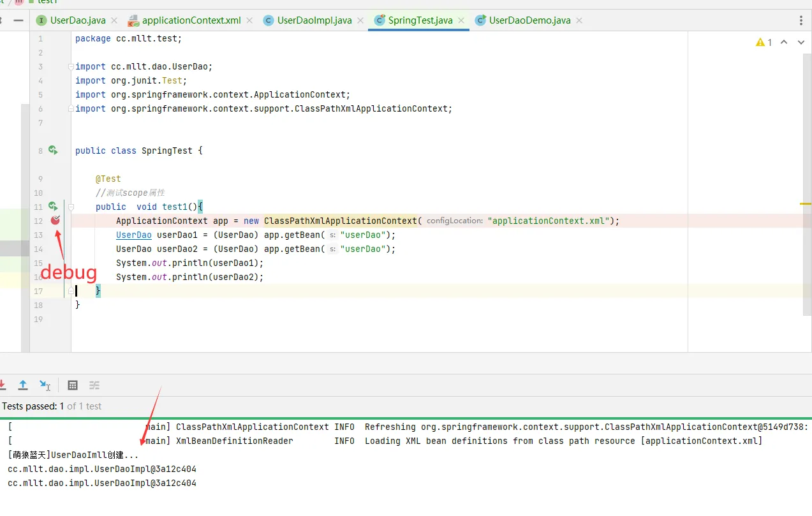Open Evaluate Expression calculator icon
This screenshot has height=516, width=812.
tap(73, 385)
